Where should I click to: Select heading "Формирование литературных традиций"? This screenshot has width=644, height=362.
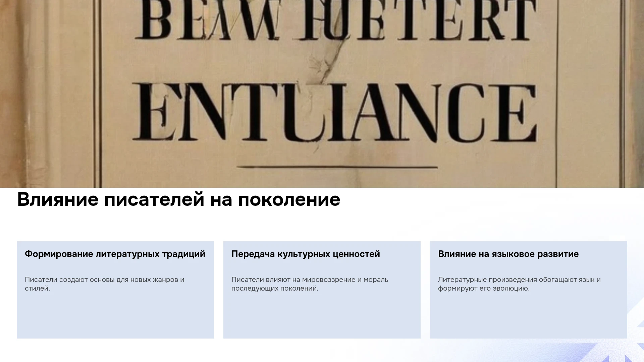coord(115,254)
